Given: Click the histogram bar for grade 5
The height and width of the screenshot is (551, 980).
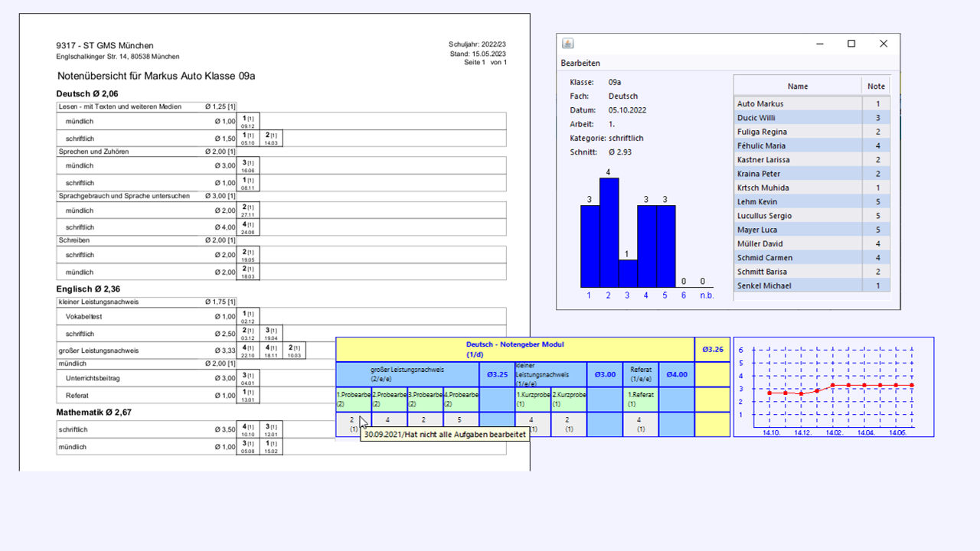Looking at the screenshot, I should 666,246.
